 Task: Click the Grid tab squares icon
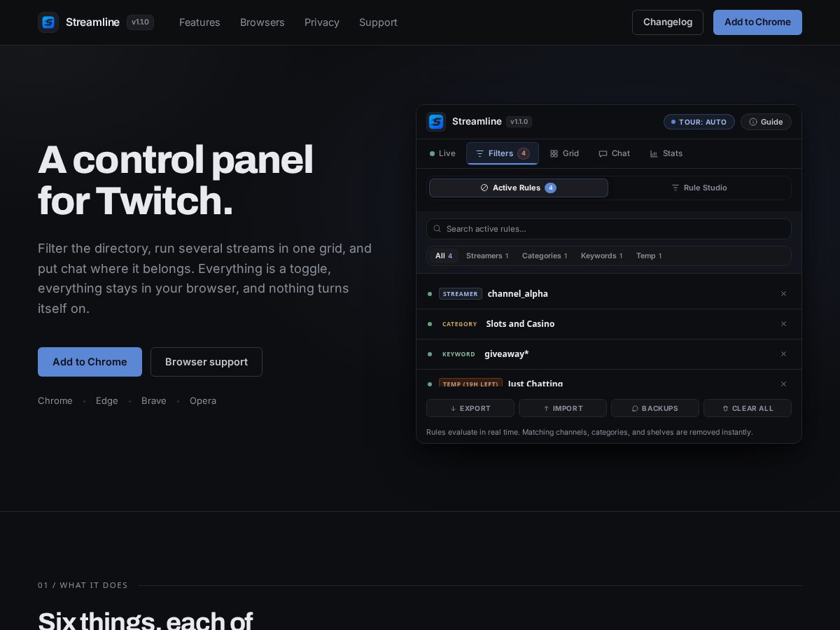click(x=554, y=153)
